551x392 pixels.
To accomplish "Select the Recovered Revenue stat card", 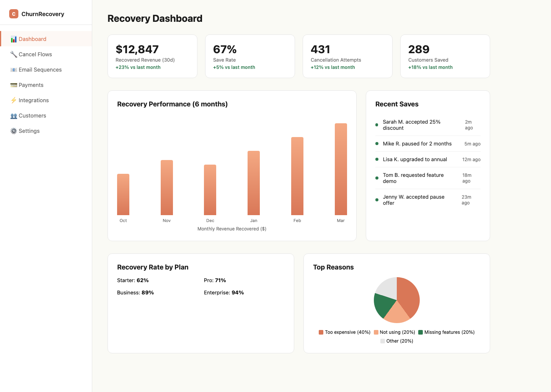I will (x=152, y=56).
